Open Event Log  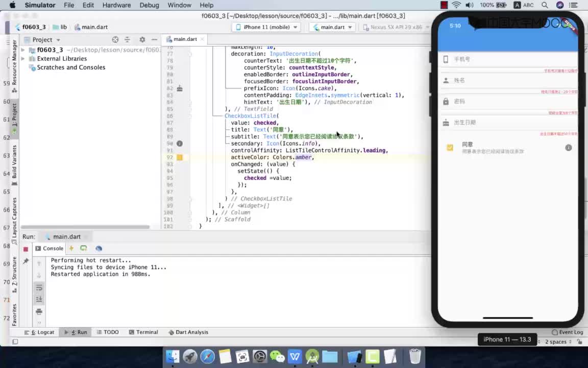coord(568,332)
